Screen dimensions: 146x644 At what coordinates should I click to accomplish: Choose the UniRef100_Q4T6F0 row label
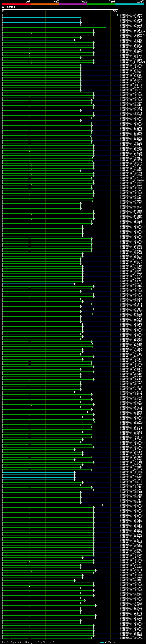click(131, 309)
